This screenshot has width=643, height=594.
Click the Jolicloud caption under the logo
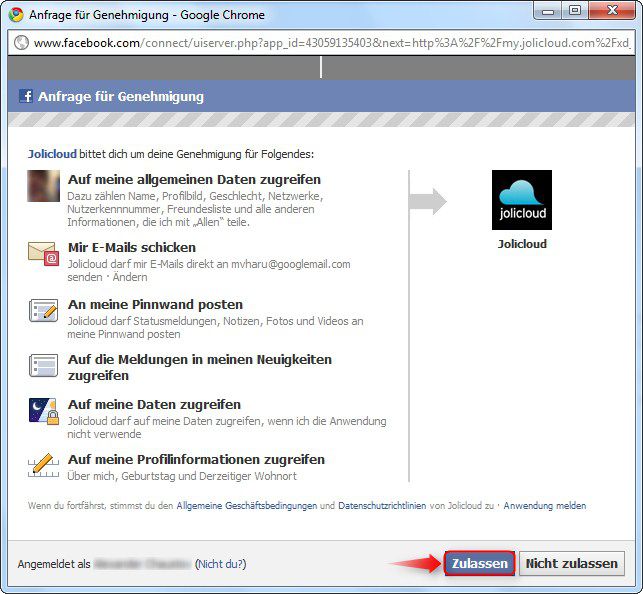click(522, 244)
